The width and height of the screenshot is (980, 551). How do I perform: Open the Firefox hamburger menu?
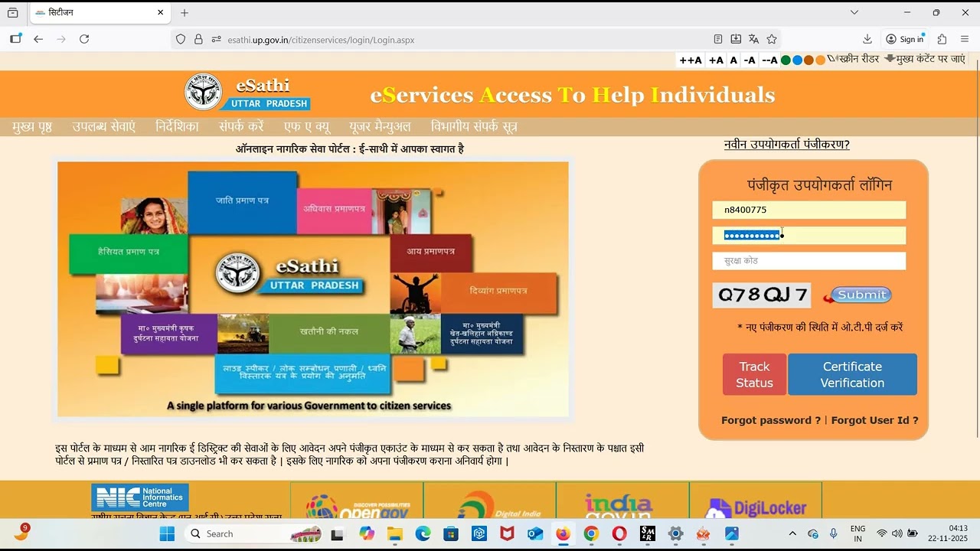click(965, 39)
